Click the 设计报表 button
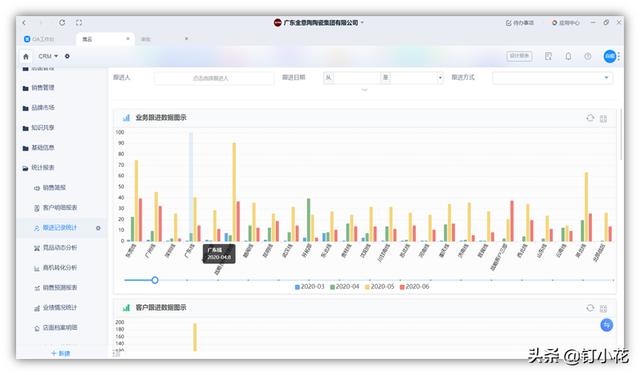The image size is (640, 375). (519, 56)
